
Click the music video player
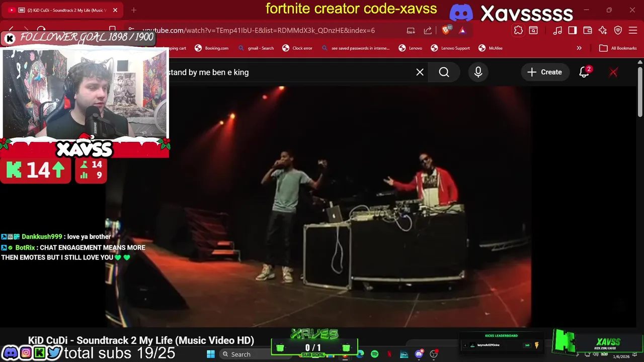318,206
